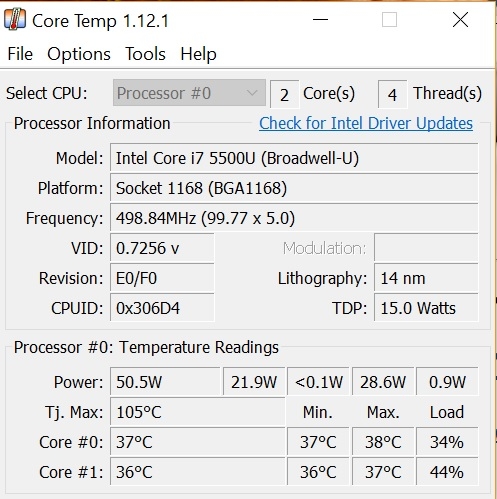497x499 pixels.
Task: Click the CPUID field 0x306D4
Action: click(162, 308)
